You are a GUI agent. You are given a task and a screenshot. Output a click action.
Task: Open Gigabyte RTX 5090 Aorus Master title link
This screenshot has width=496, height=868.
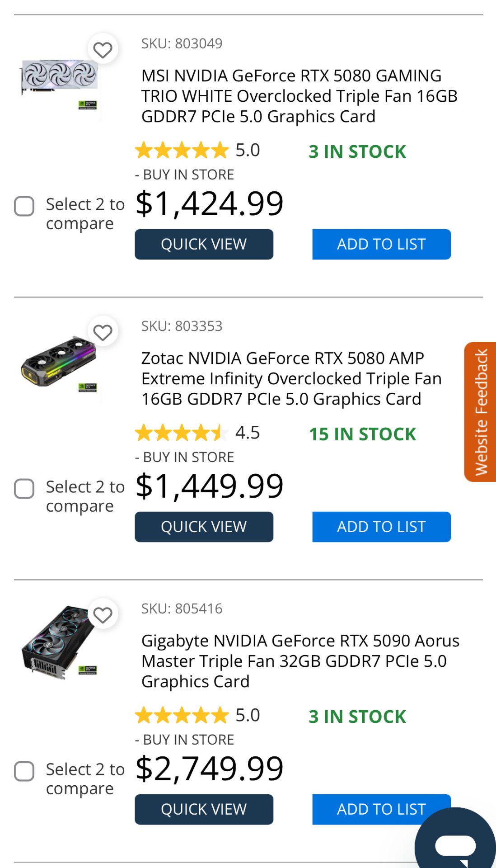[300, 661]
